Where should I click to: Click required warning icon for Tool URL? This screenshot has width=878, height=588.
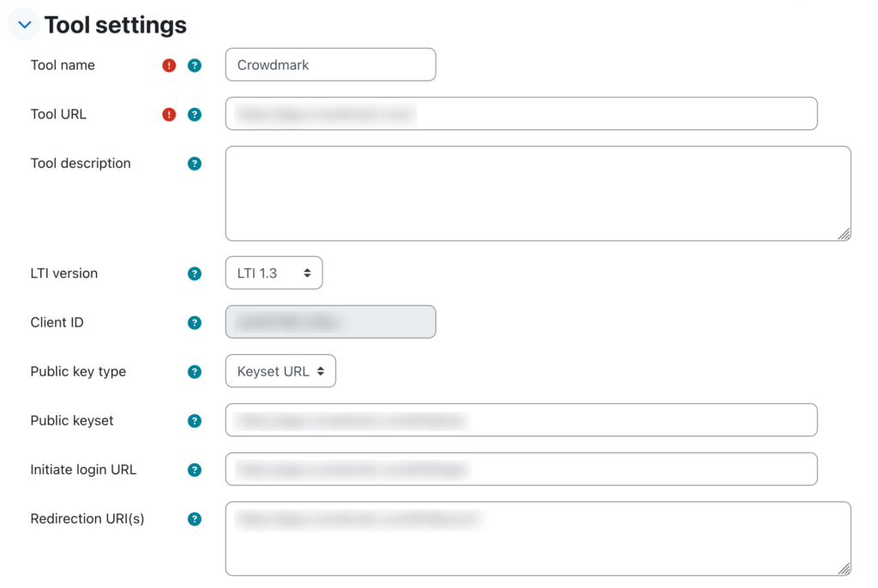(x=169, y=114)
